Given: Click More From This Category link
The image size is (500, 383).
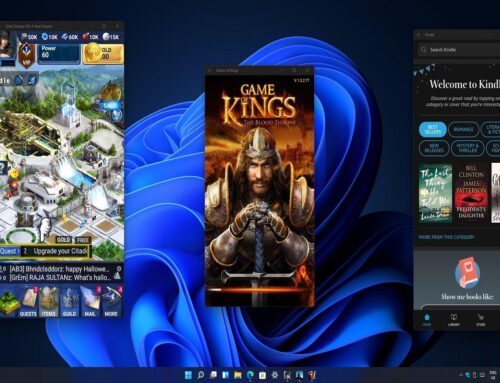Looking at the screenshot, I should point(446,237).
